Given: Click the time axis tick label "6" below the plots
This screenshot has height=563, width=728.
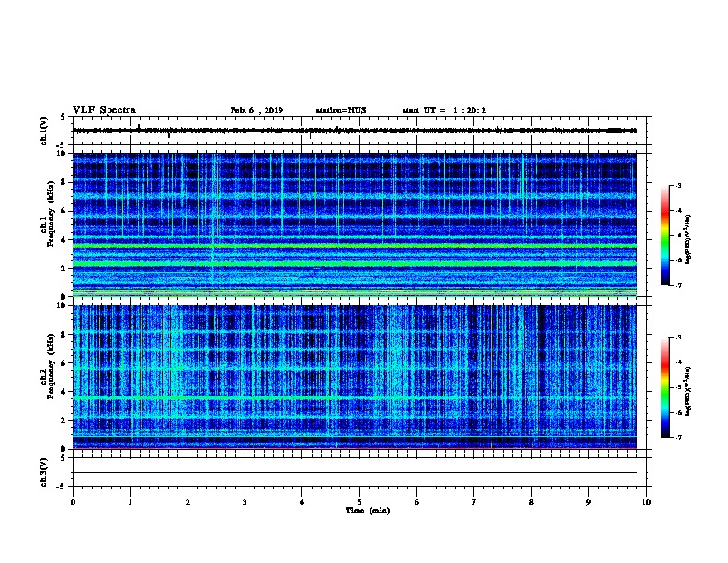Looking at the screenshot, I should (417, 502).
